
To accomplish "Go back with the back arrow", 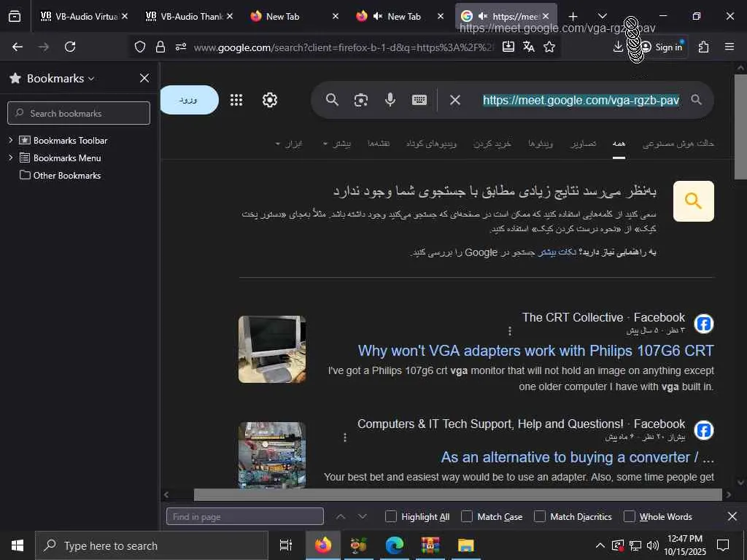I will click(x=18, y=47).
